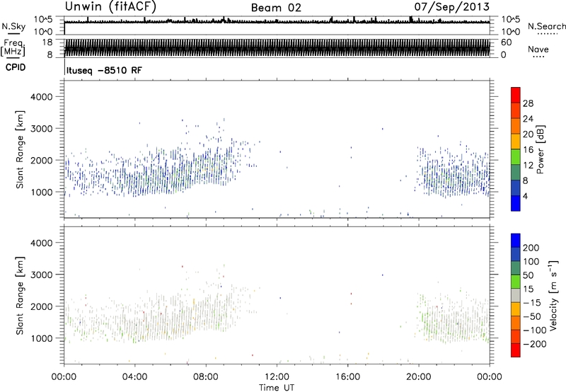Viewport: 566px width, 392px height.
Task: Click the light green 12-16 dB Power segment
Action: [x=516, y=157]
